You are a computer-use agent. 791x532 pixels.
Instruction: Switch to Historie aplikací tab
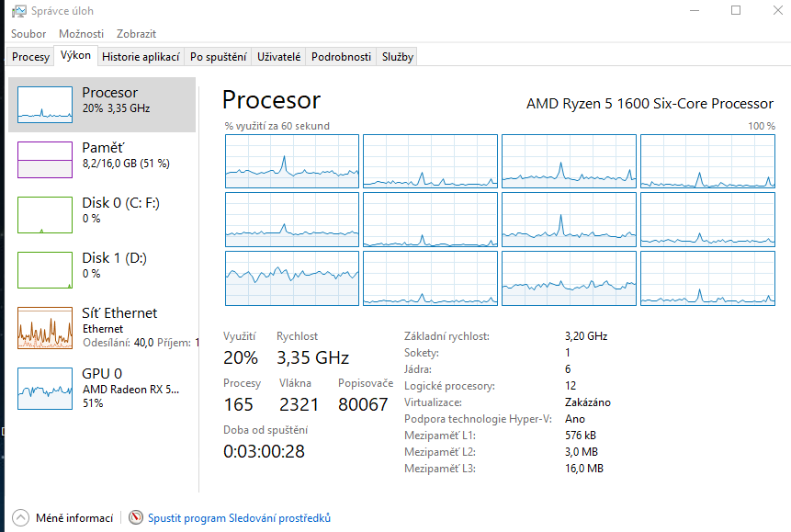[x=141, y=57]
